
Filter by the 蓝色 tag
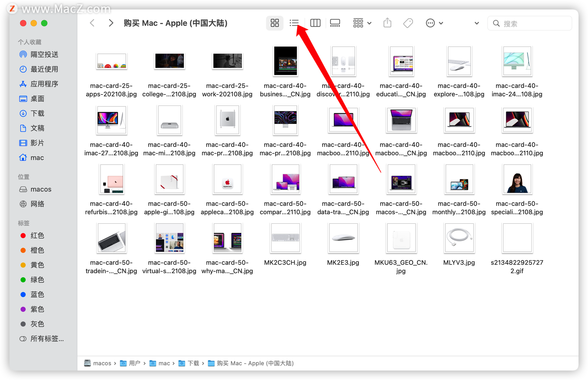tap(32, 294)
